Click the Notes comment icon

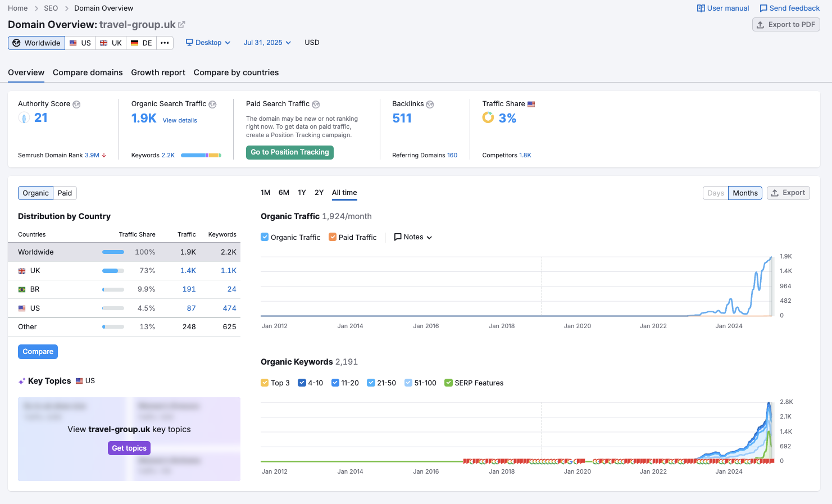pos(398,237)
